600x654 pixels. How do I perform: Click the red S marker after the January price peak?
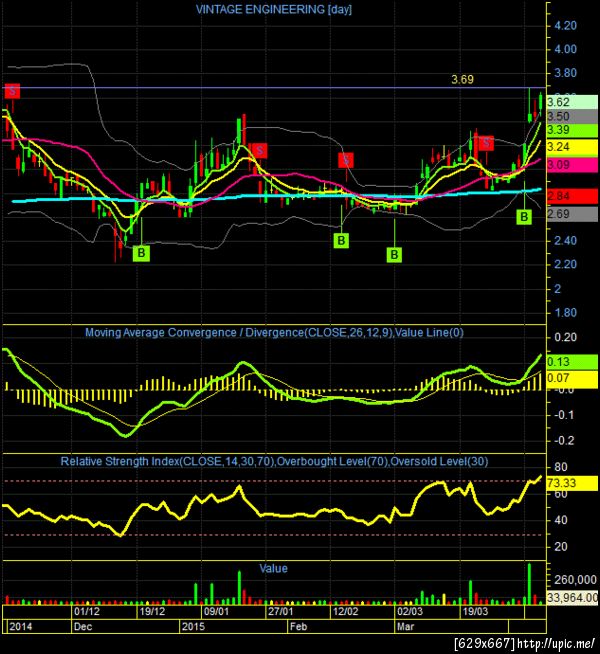pyautogui.click(x=259, y=151)
